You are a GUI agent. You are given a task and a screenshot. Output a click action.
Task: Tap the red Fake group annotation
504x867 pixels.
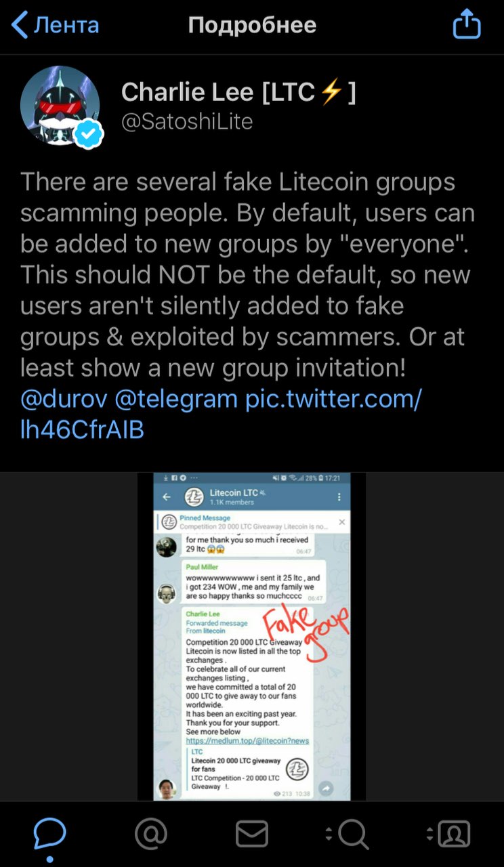(306, 631)
